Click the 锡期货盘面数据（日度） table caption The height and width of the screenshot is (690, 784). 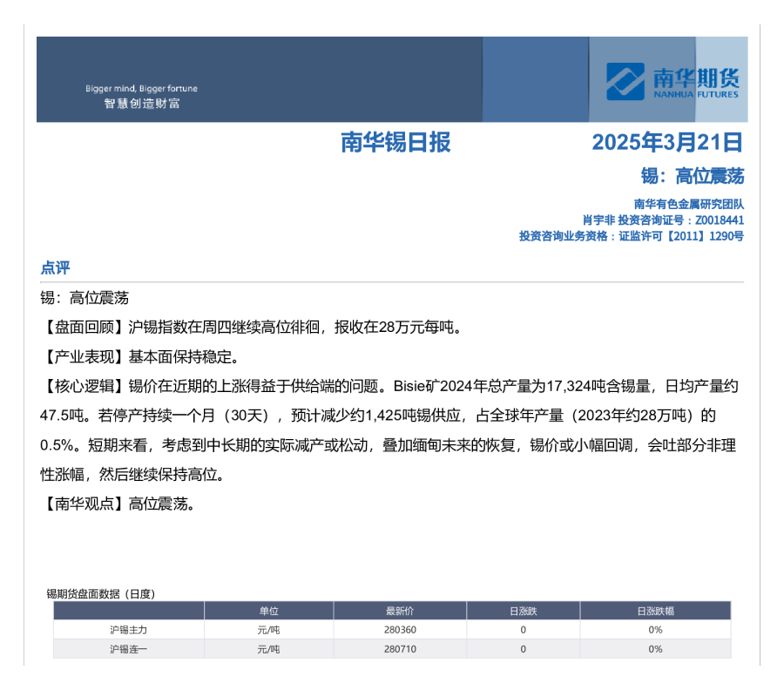(100, 593)
